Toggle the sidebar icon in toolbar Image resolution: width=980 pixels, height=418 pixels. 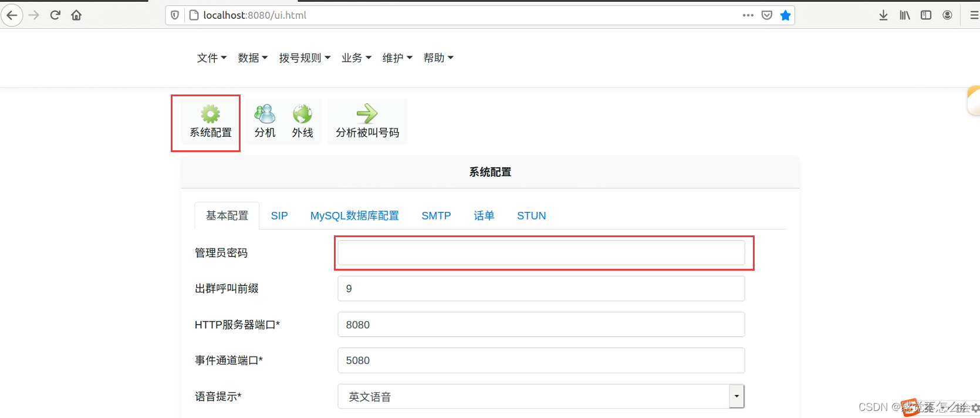click(926, 15)
